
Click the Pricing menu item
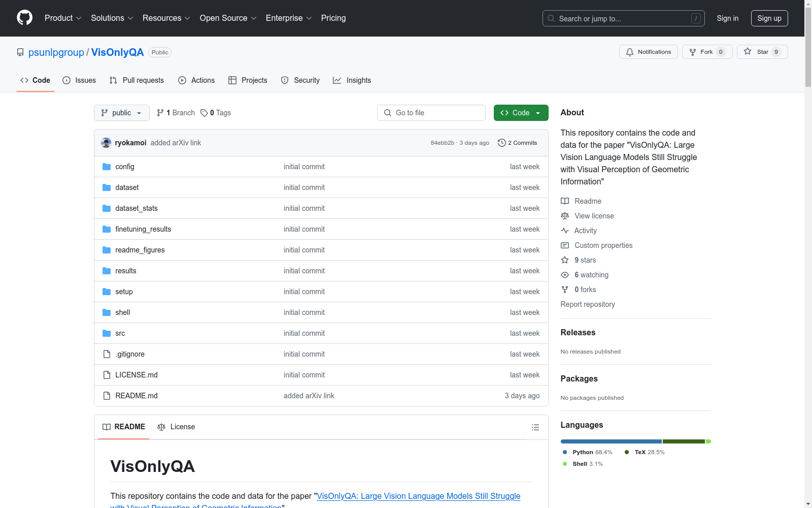pos(333,18)
